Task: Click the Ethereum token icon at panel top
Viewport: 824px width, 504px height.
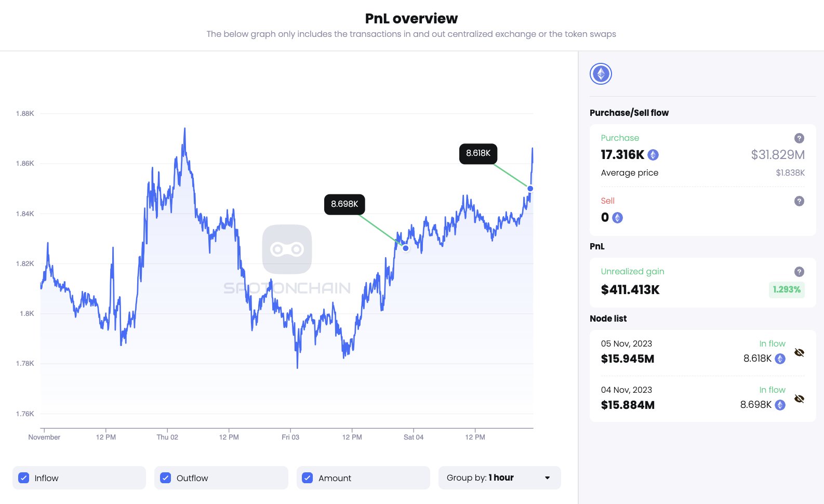Action: [x=601, y=74]
